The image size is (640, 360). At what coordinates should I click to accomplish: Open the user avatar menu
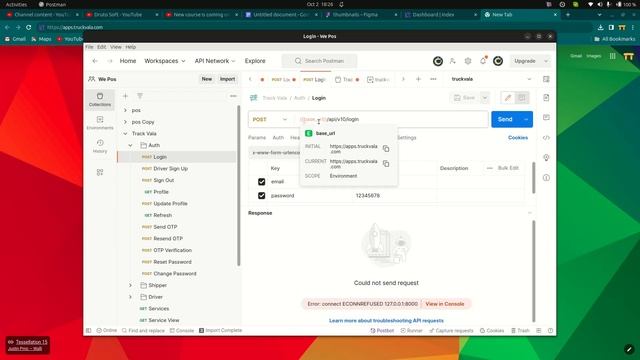pos(498,61)
